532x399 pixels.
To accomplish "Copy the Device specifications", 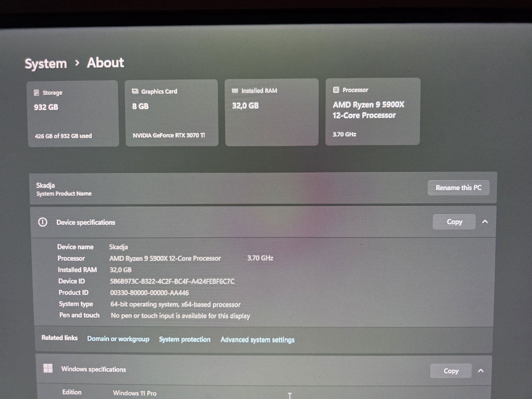I will click(x=454, y=222).
